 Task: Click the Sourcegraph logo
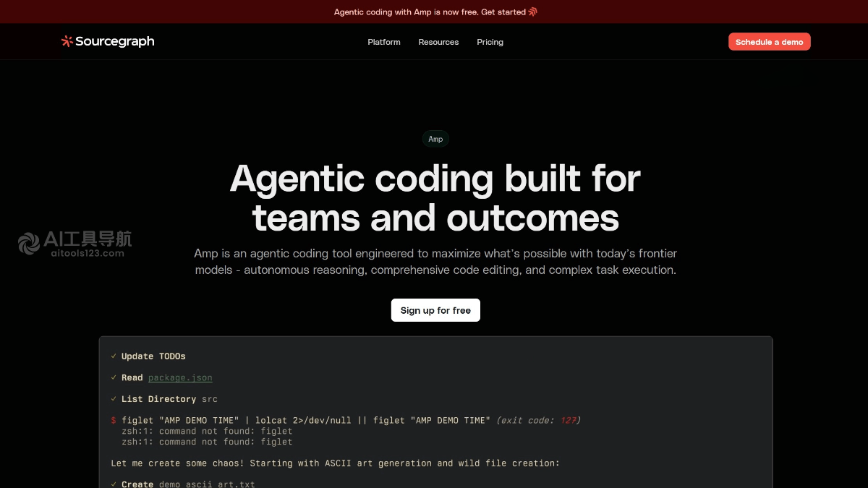108,41
